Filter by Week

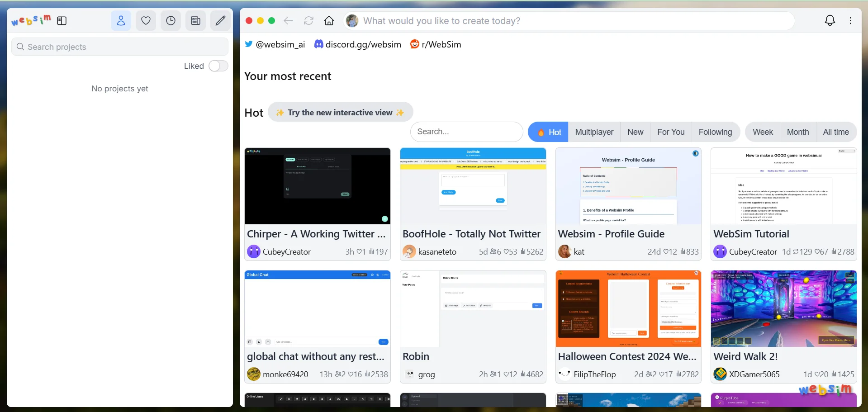pyautogui.click(x=763, y=132)
